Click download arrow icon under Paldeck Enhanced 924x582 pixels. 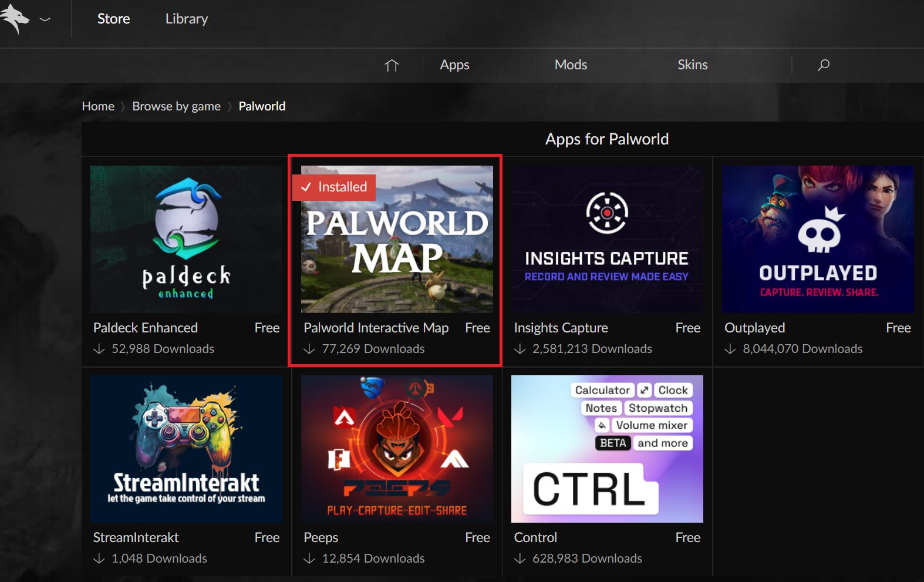[99, 349]
